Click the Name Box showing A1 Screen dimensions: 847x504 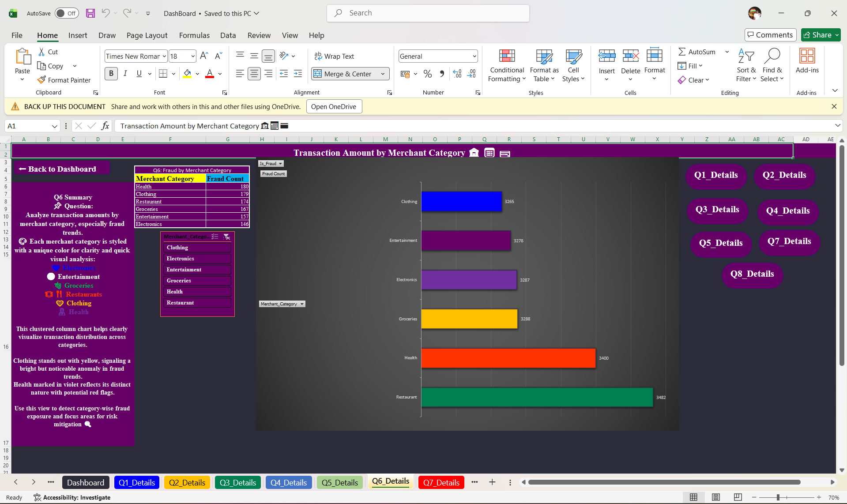(33, 126)
